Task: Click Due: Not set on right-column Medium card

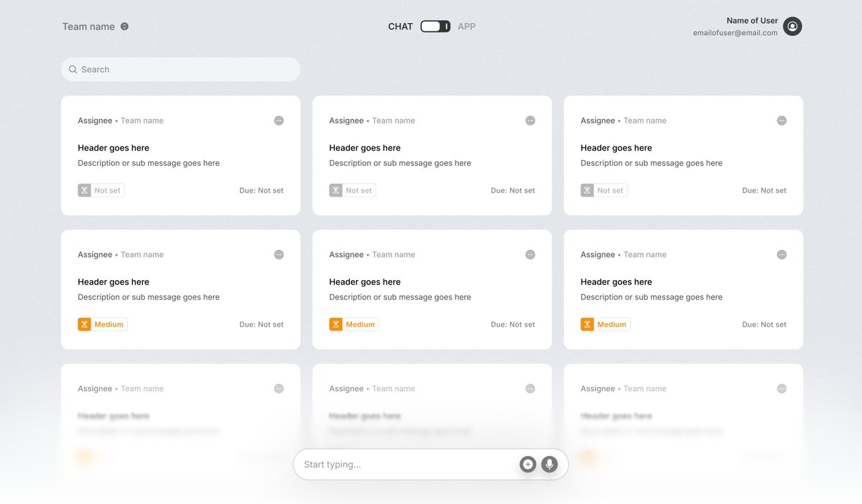Action: click(764, 325)
